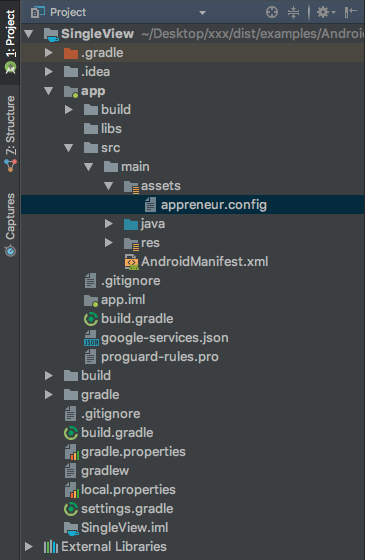Open the project settings gear icon
Viewport: 365px width, 560px height.
(326, 12)
